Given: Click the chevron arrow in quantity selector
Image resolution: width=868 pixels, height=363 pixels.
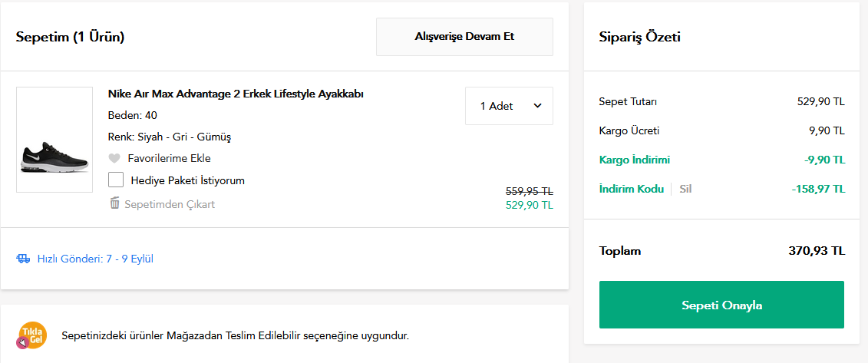Looking at the screenshot, I should pyautogui.click(x=537, y=106).
